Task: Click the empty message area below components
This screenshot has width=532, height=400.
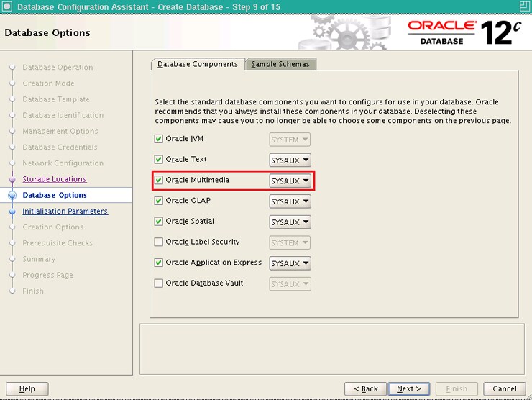Action: coord(332,349)
